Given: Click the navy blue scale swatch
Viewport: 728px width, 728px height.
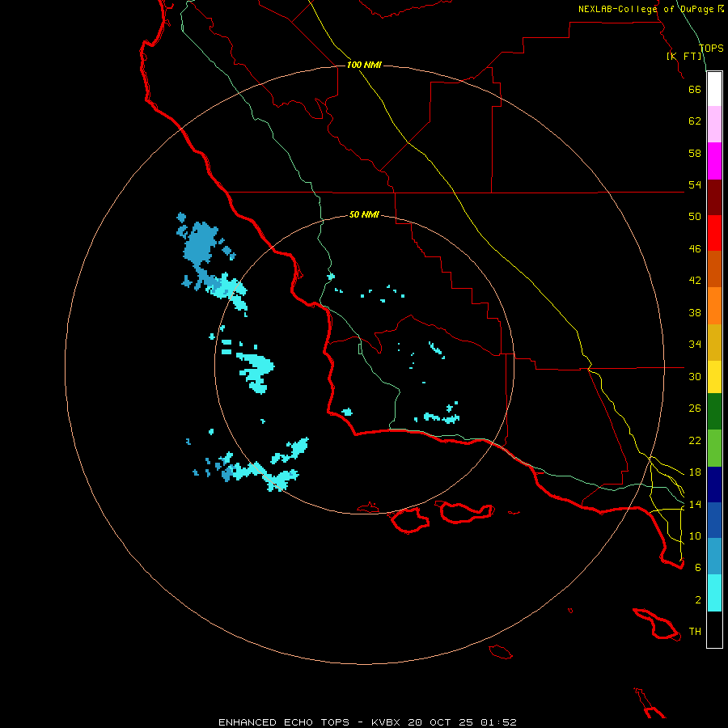Looking at the screenshot, I should tap(714, 485).
